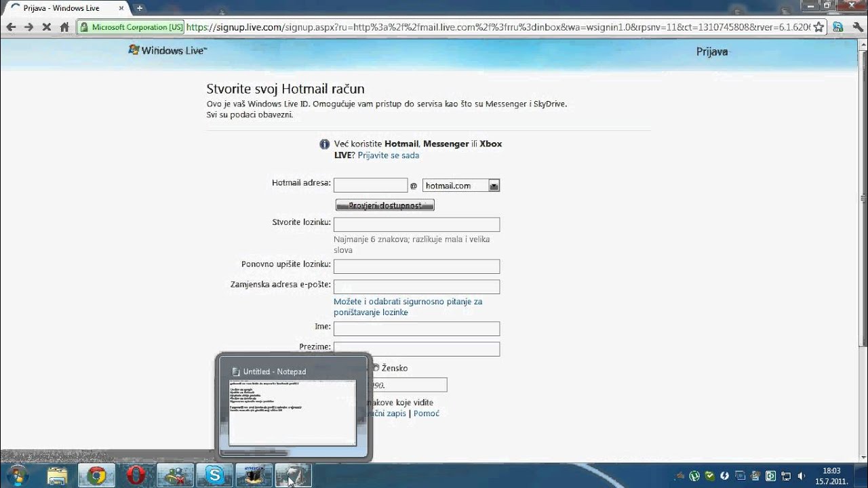Open the browser home page icon
Image resolution: width=868 pixels, height=488 pixels.
tap(64, 27)
